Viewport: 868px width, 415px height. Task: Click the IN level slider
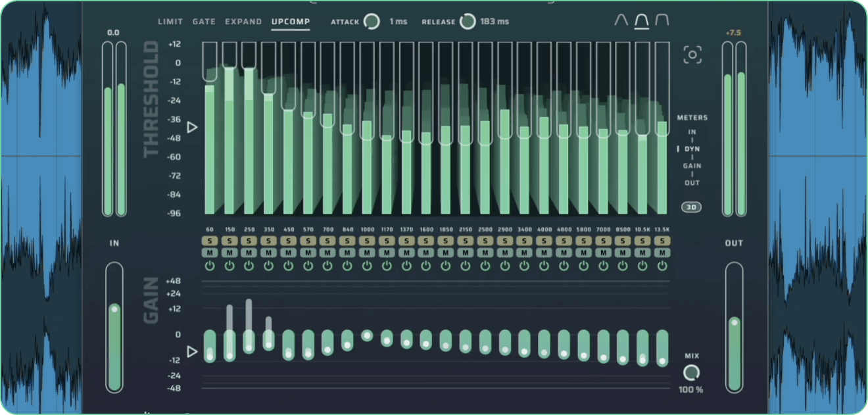114,327
